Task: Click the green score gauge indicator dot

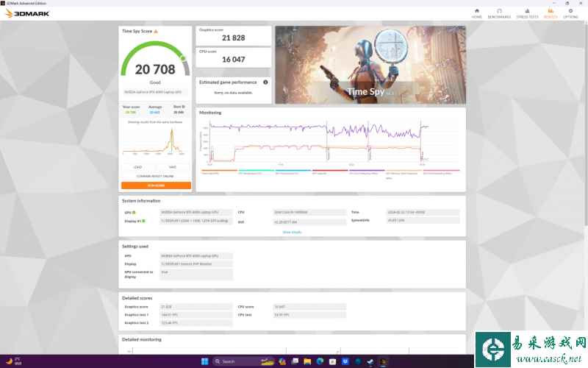Action: point(183,58)
